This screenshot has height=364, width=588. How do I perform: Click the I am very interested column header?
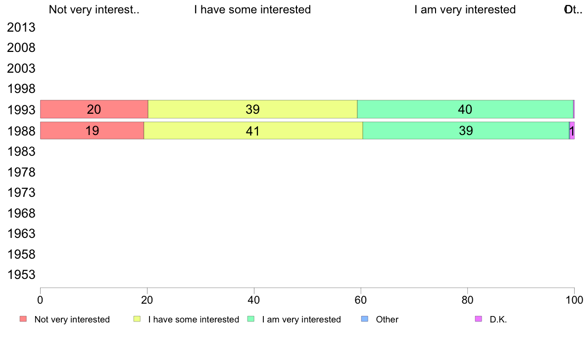coord(465,9)
